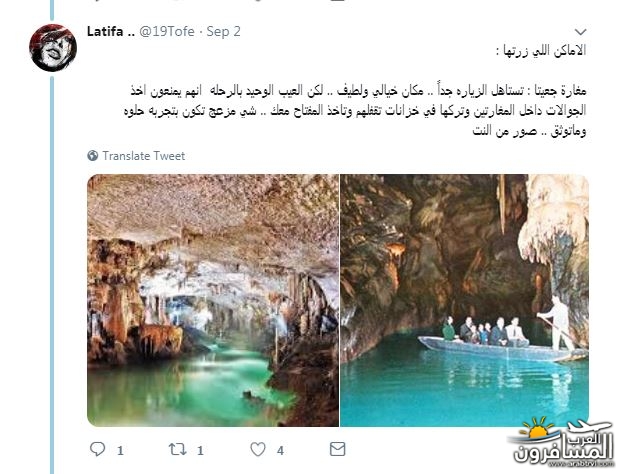Screen dimensions: 621x474
Task: Click the Translate Tweet link
Action: (x=143, y=156)
